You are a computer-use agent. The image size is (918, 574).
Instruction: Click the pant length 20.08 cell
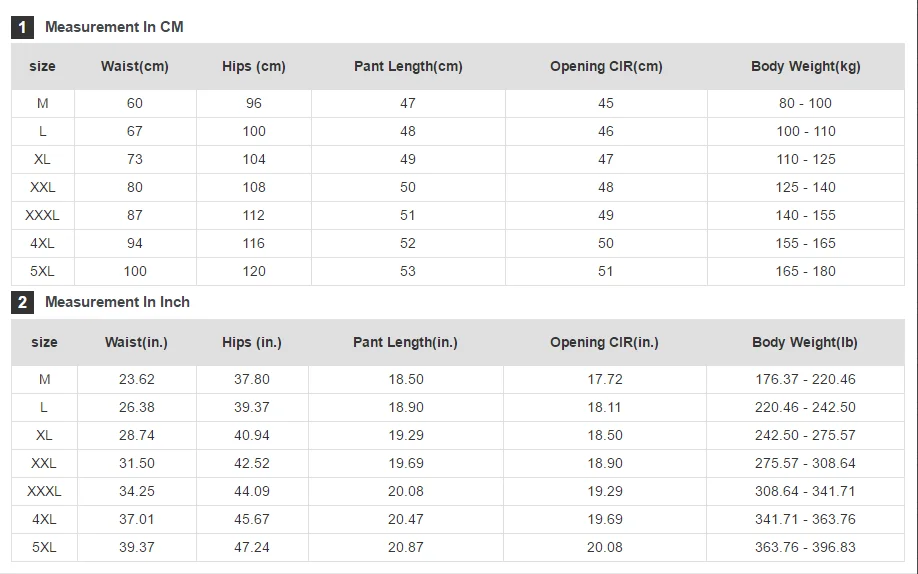coord(406,491)
